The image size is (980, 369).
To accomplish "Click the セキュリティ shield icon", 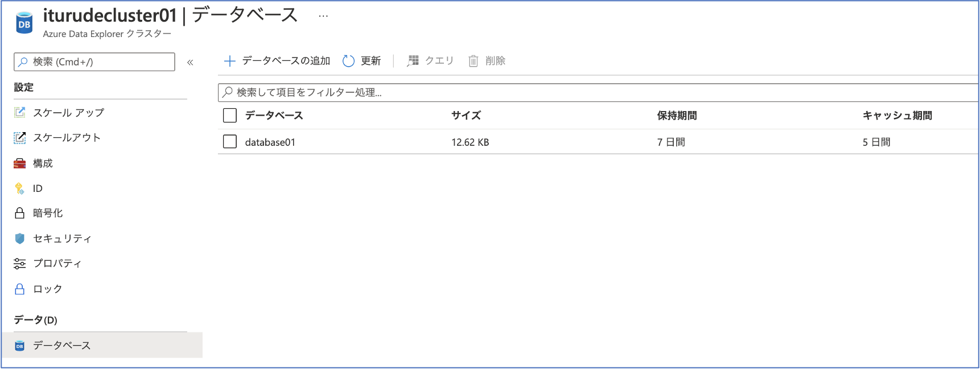I will [20, 239].
